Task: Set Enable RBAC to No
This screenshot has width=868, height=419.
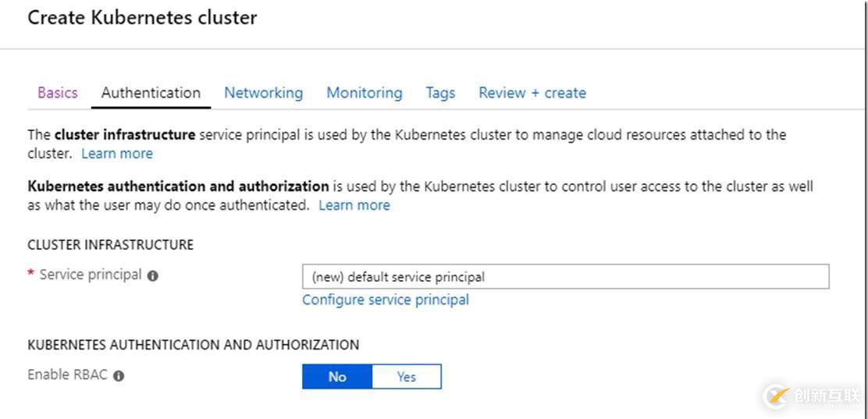Action: (337, 377)
